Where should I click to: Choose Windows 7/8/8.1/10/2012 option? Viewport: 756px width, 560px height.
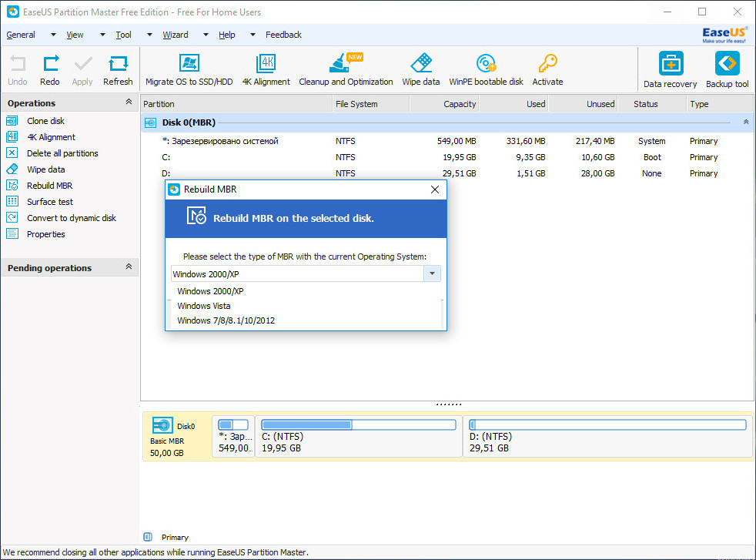[x=306, y=320]
